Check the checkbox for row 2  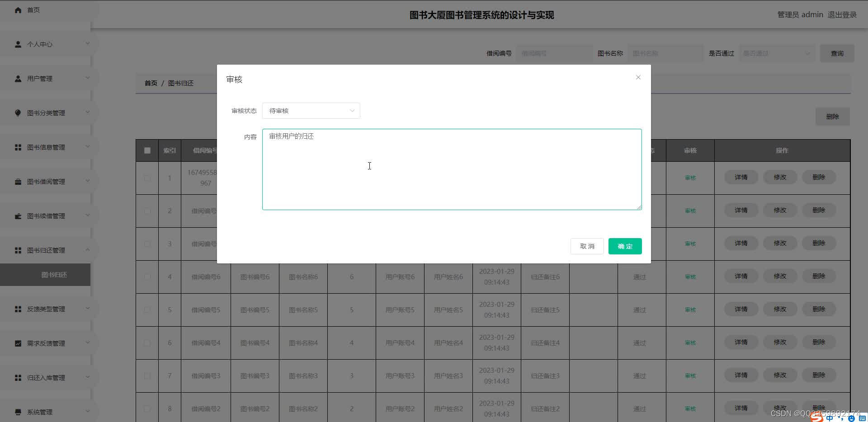pos(147,211)
